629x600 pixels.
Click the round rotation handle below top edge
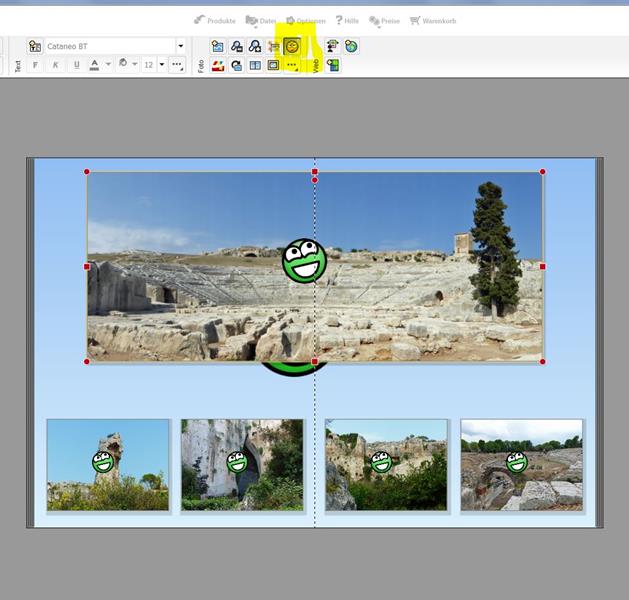click(x=315, y=180)
